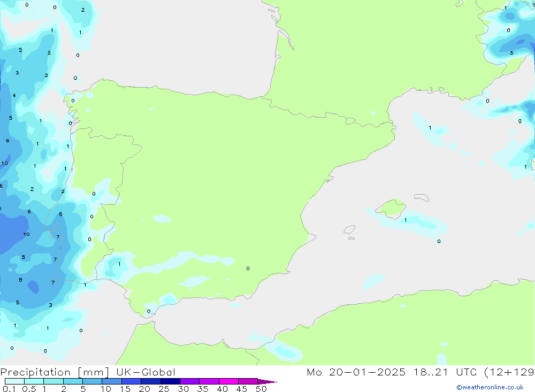Click the '18..21 UTC' time text
The image size is (535, 392).
445,372
